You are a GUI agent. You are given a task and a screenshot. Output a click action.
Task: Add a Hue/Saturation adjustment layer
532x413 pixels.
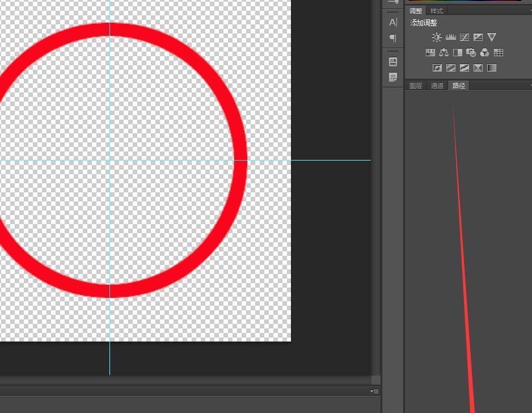click(x=430, y=52)
